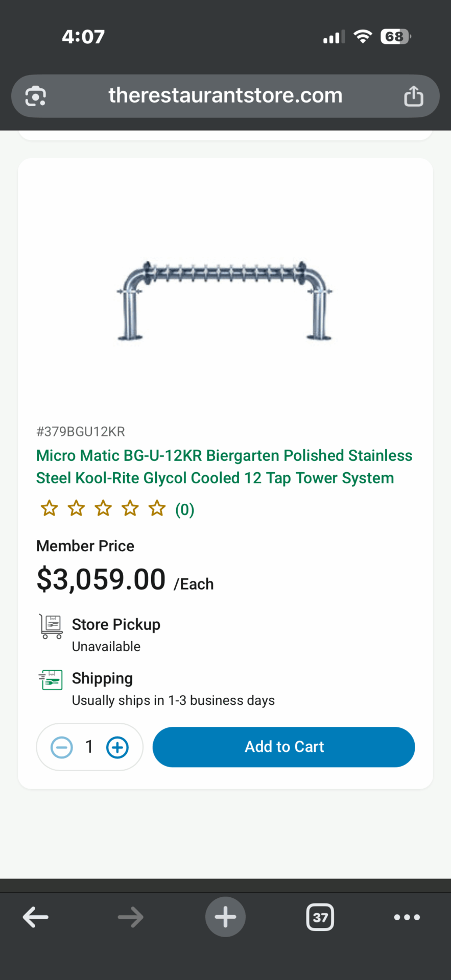This screenshot has width=451, height=980.
Task: Open the three-dots browser menu
Action: (x=407, y=917)
